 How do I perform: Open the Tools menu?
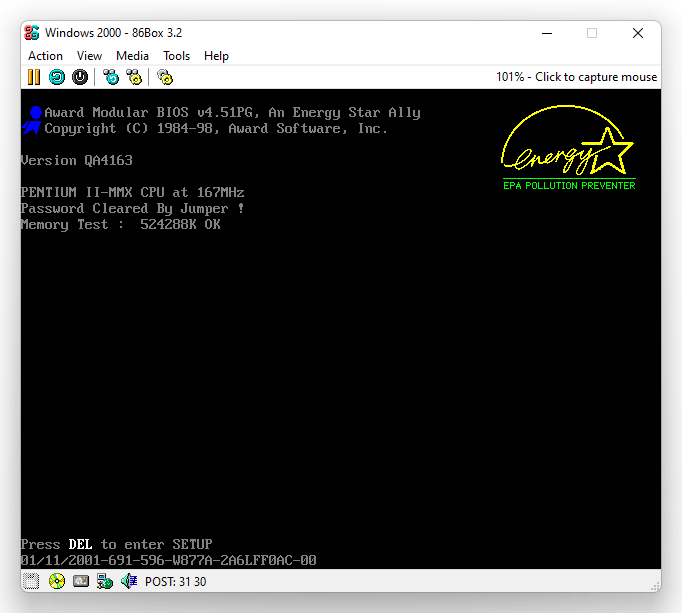176,56
